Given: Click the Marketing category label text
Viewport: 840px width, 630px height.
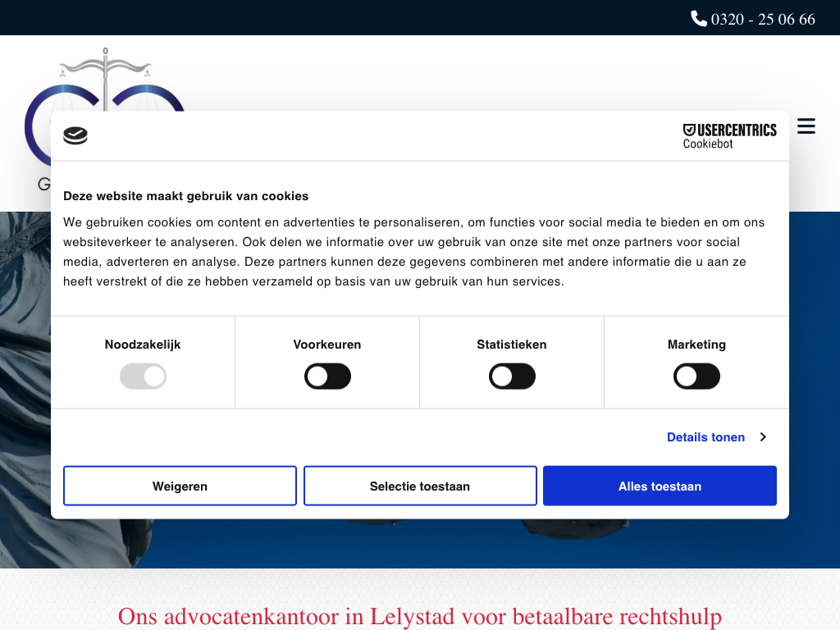Looking at the screenshot, I should 696,345.
